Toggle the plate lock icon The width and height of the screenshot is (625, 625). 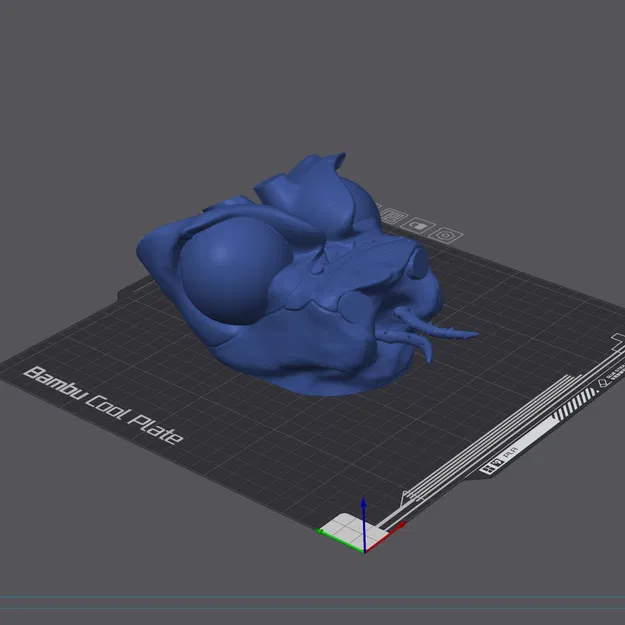point(418,226)
